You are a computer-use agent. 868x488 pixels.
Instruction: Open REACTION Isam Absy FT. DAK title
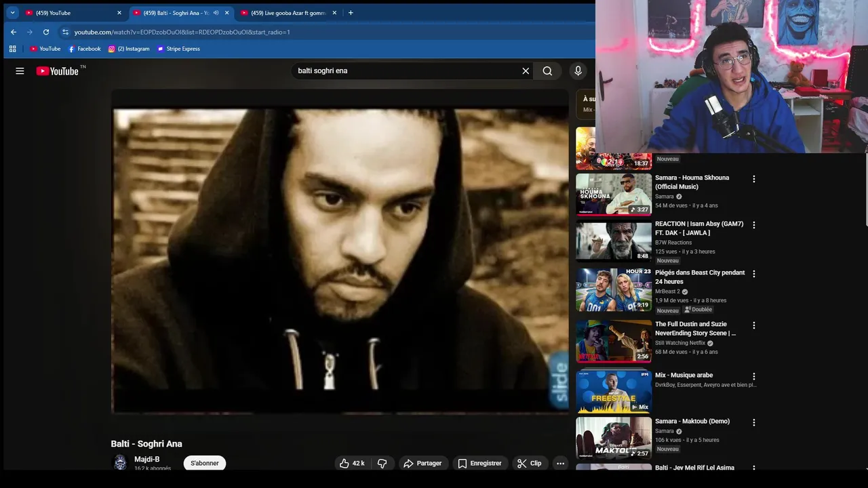[699, 228]
